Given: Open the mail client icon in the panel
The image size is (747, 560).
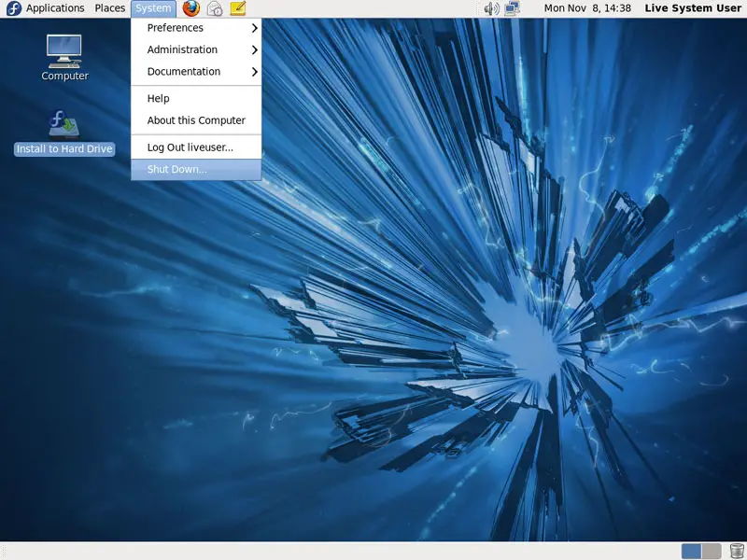Looking at the screenshot, I should (215, 8).
